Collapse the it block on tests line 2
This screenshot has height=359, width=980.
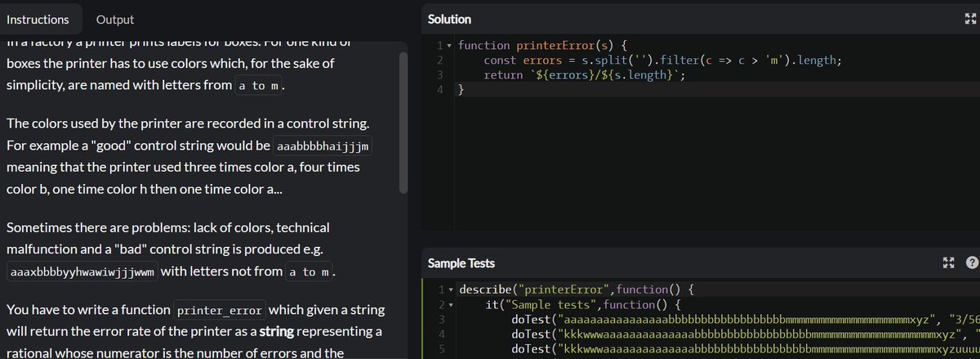pyautogui.click(x=450, y=304)
